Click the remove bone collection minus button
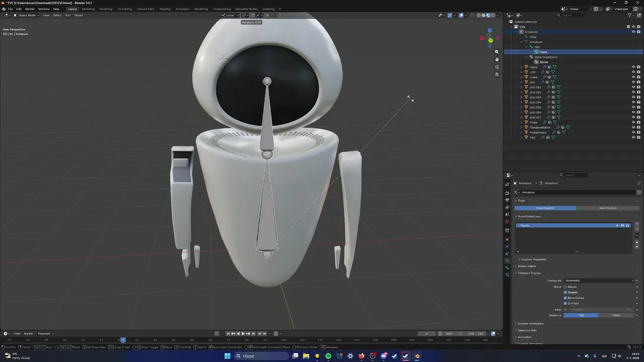The height and width of the screenshot is (362, 644). coord(637,229)
